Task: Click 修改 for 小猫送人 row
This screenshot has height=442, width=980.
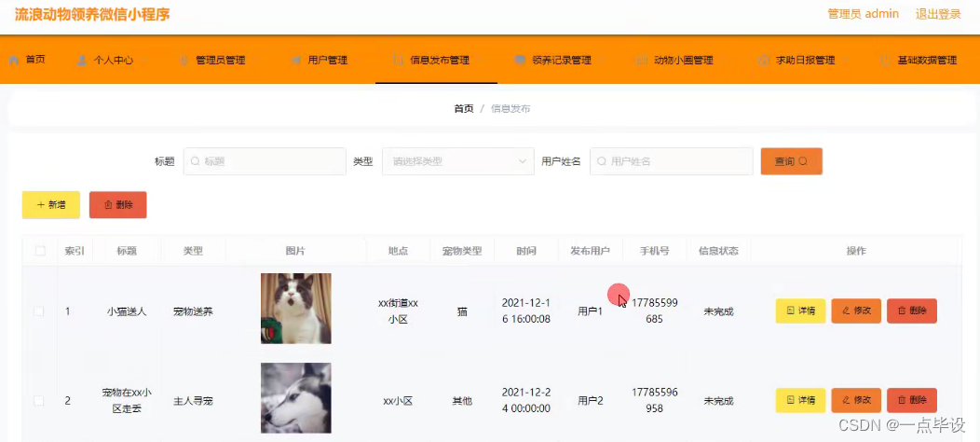Action: pos(856,311)
